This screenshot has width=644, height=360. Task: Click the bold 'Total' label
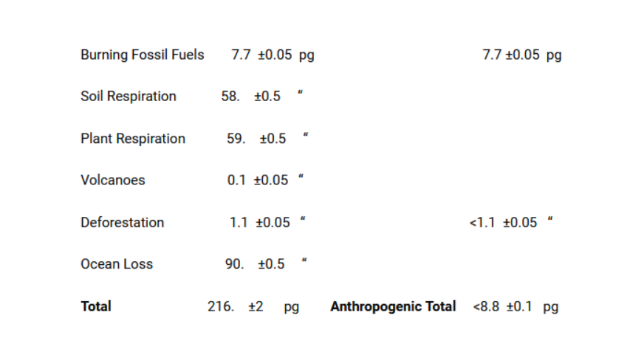pyautogui.click(x=96, y=306)
